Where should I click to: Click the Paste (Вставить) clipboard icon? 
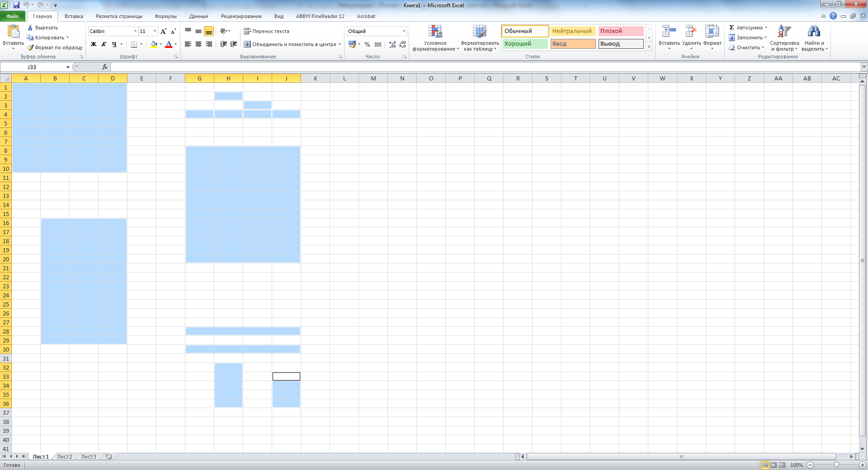pyautogui.click(x=14, y=31)
